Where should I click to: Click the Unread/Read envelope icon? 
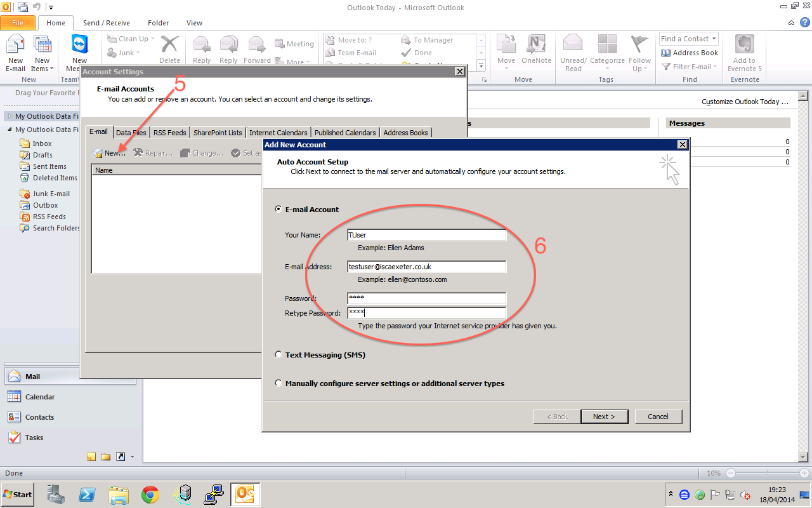point(573,53)
